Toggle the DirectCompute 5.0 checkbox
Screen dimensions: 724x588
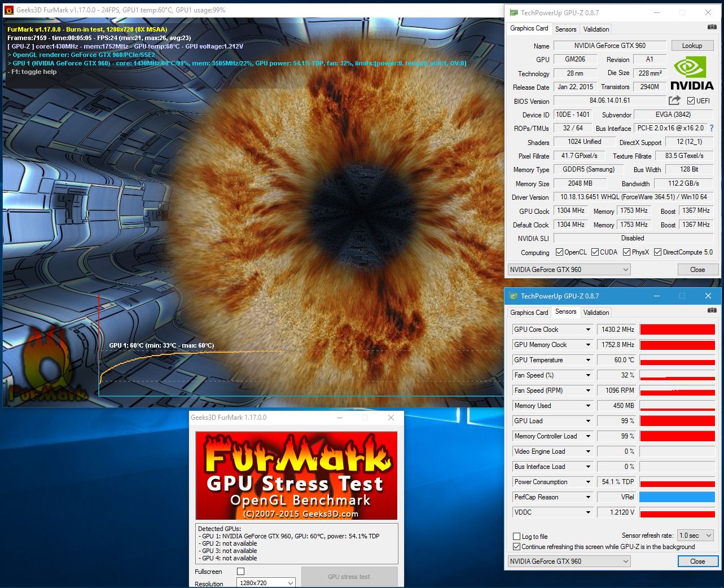(x=657, y=252)
